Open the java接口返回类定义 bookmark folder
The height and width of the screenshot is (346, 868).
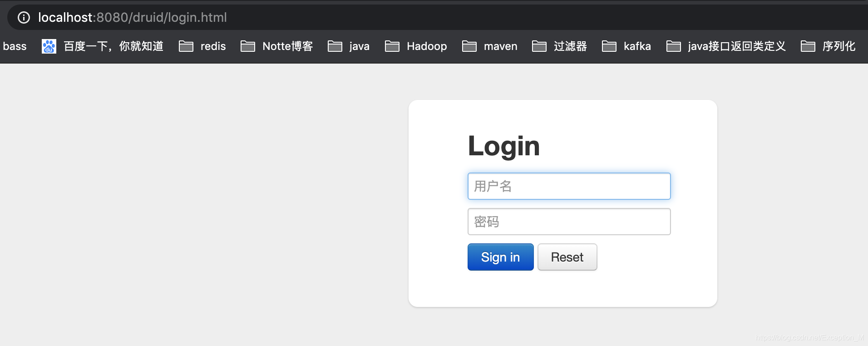click(726, 46)
